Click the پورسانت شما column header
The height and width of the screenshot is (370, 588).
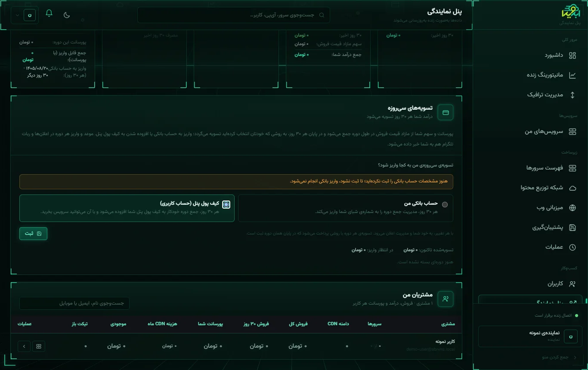210,324
